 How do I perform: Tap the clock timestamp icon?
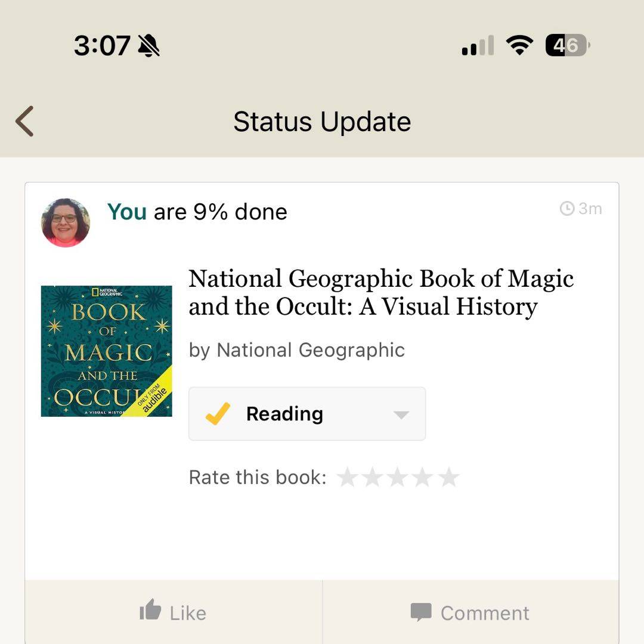(567, 209)
